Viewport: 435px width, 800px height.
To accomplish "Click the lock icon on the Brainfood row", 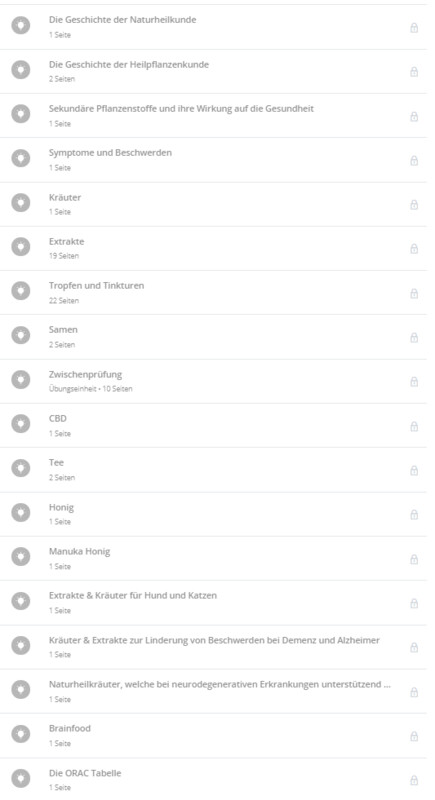I will click(x=414, y=736).
